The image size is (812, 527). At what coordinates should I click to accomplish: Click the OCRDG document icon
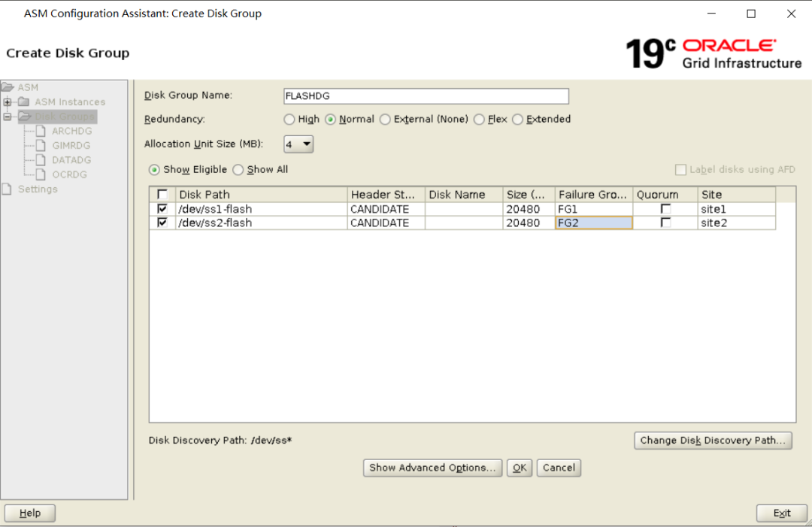tap(41, 174)
